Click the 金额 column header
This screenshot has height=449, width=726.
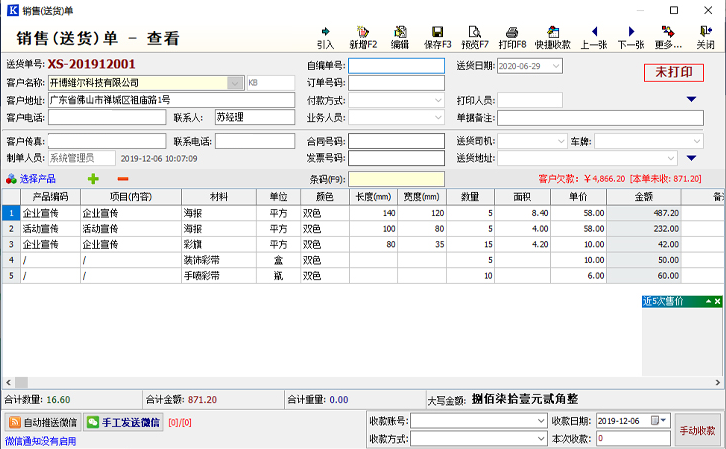[644, 197]
